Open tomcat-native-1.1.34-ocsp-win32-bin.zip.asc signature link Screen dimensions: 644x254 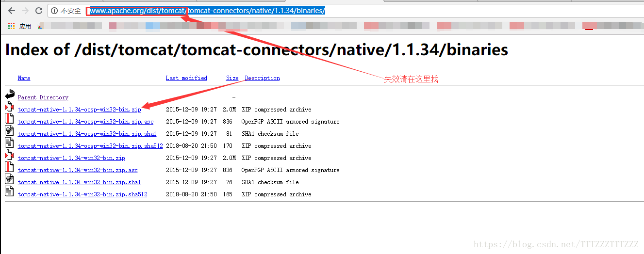tap(86, 122)
